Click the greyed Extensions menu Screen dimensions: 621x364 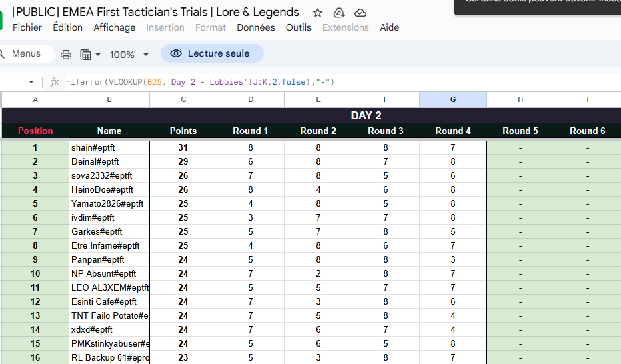coord(346,27)
